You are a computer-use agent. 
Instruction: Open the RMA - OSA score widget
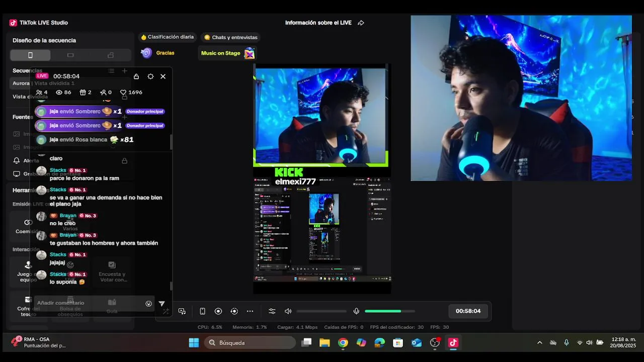click(38, 342)
